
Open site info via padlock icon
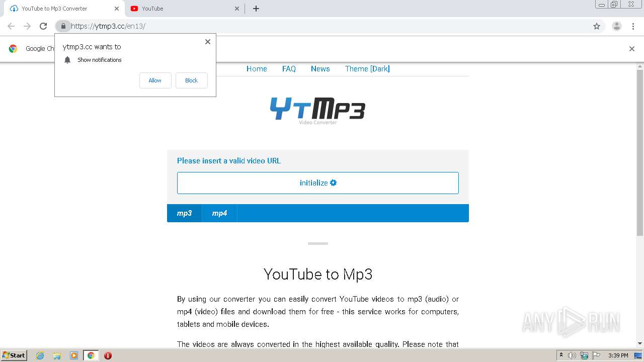[x=63, y=26]
